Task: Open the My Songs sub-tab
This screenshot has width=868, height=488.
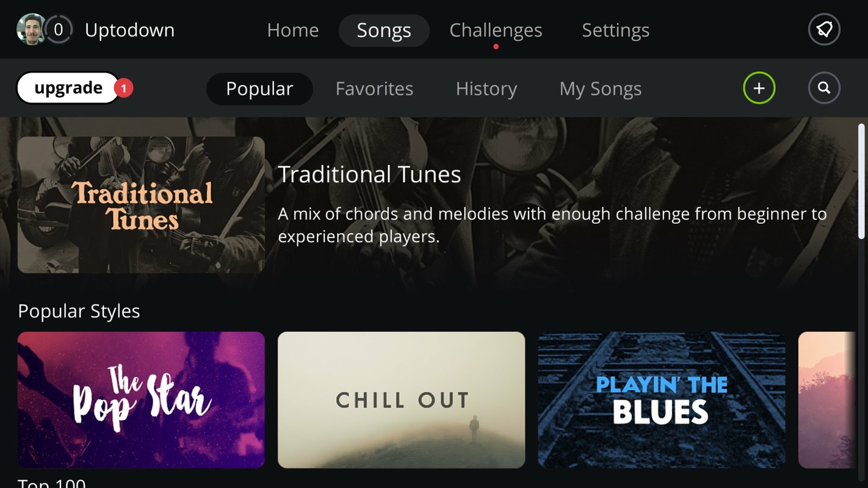Action: point(601,88)
